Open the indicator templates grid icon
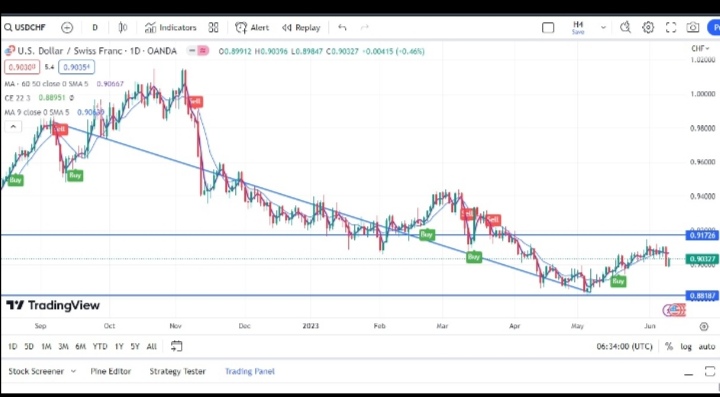This screenshot has width=720, height=397. pyautogui.click(x=213, y=28)
